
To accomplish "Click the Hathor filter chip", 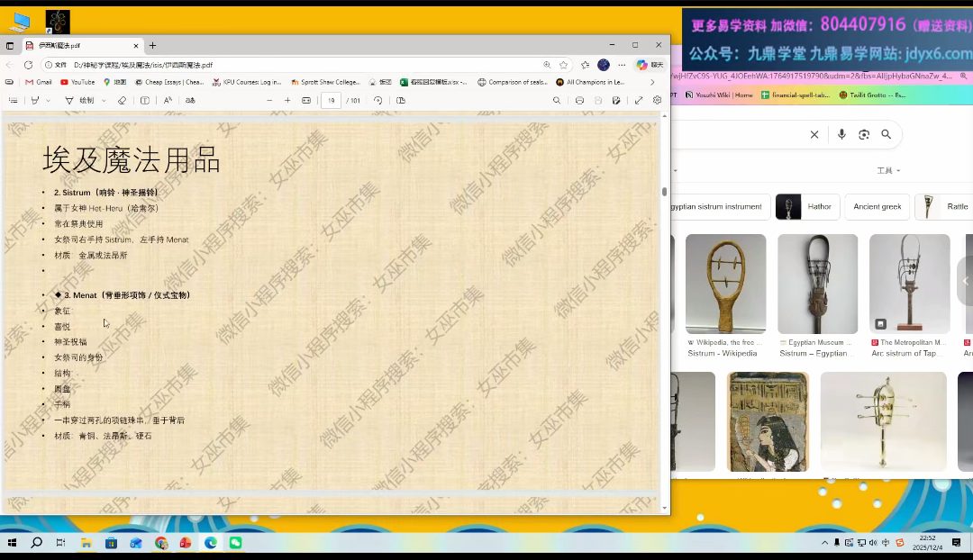I will click(x=808, y=207).
